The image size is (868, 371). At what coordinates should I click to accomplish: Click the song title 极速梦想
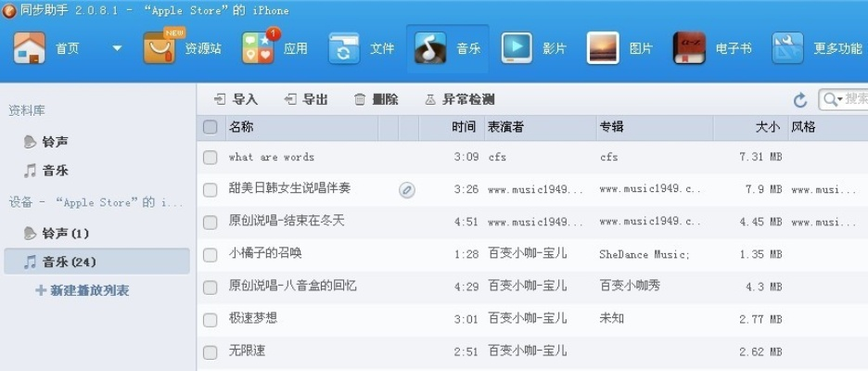(253, 318)
